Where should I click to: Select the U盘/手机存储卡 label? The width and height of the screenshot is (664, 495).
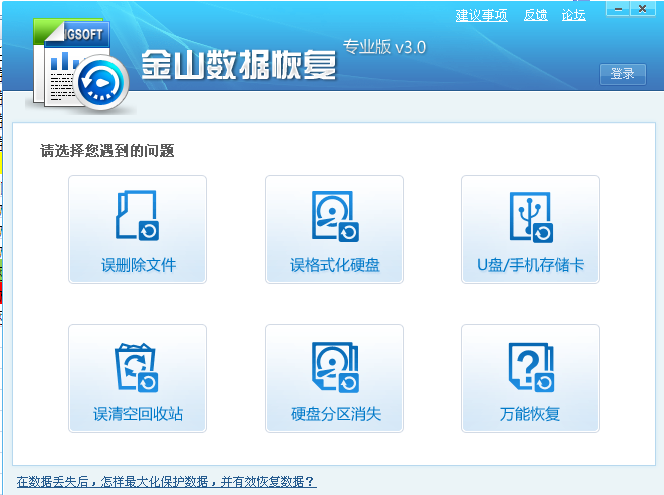[x=531, y=265]
